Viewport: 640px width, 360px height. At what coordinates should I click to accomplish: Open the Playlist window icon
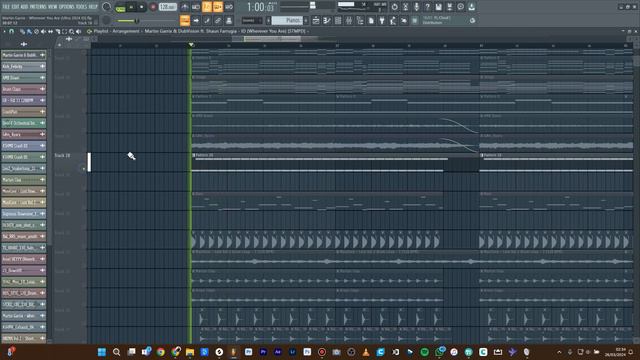(x=316, y=20)
